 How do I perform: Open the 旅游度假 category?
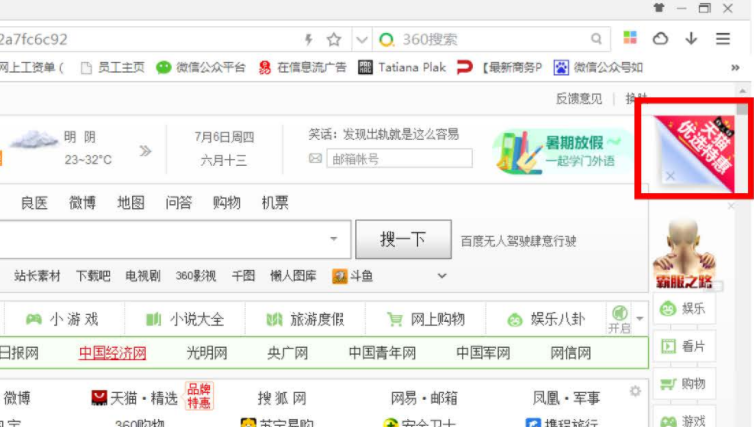click(305, 319)
